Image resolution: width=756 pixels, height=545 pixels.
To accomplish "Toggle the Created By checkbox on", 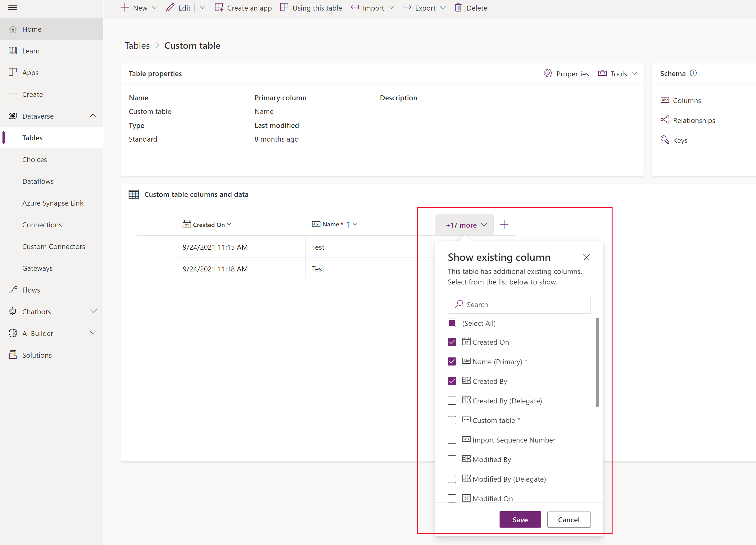I will [452, 380].
